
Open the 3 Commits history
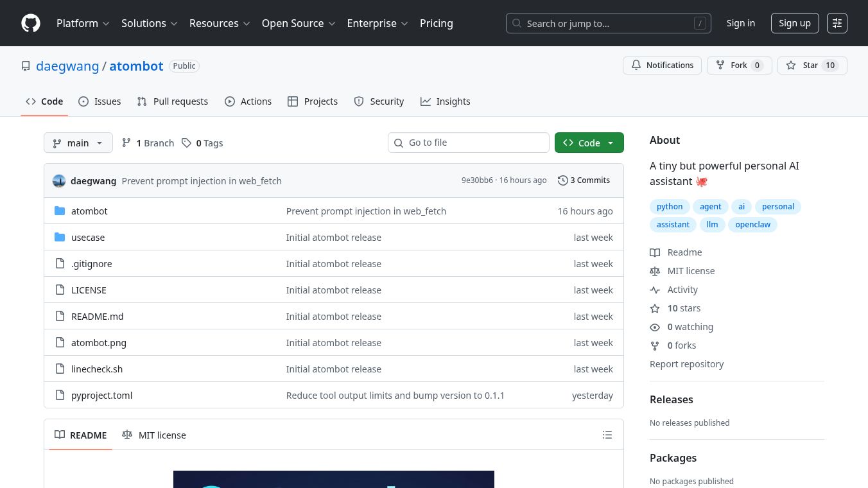point(584,180)
